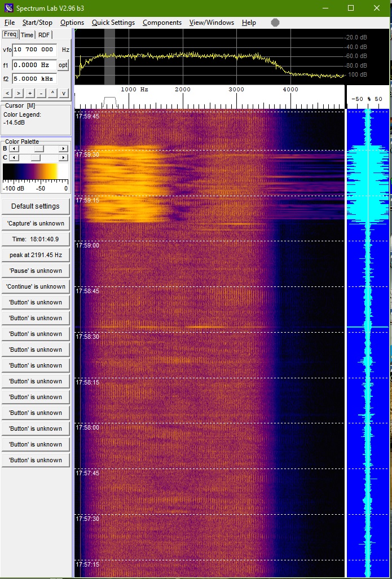Open the Help menu
392x579 pixels.
coord(249,23)
